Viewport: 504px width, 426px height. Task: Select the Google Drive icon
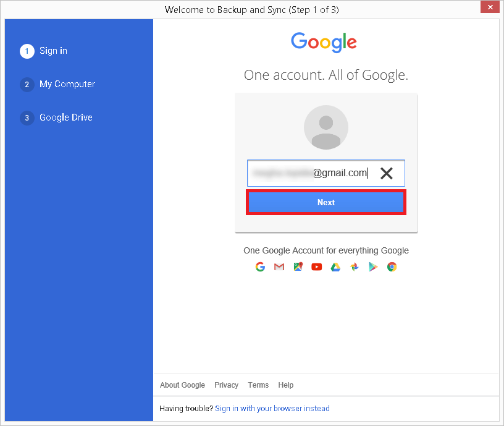[x=335, y=266]
